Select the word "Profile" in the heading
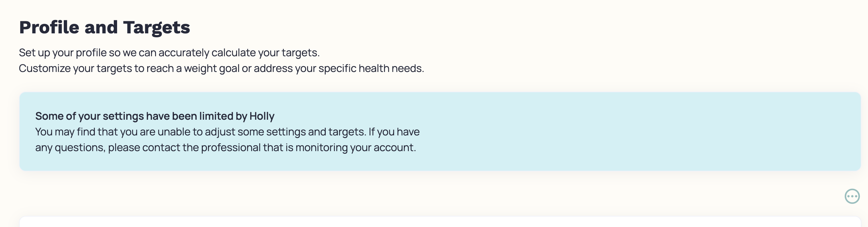This screenshot has height=227, width=868. pos(49,27)
